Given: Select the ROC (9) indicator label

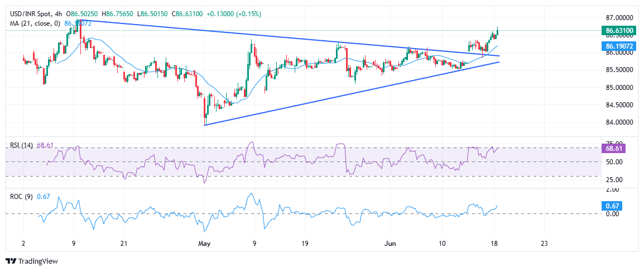Looking at the screenshot, I should (x=21, y=197).
